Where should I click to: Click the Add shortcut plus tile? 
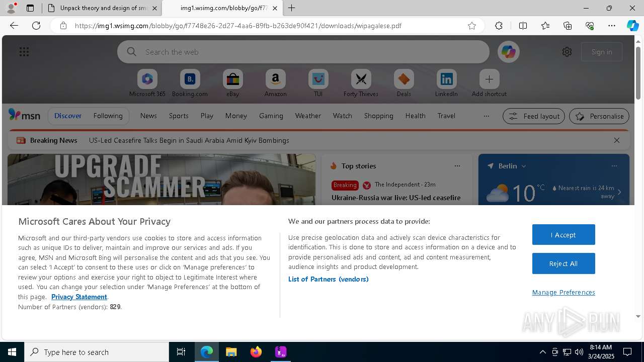[489, 83]
